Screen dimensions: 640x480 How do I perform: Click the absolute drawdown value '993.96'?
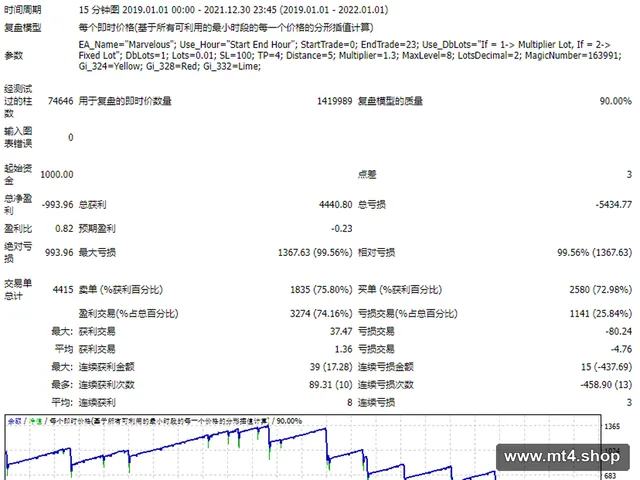(59, 253)
